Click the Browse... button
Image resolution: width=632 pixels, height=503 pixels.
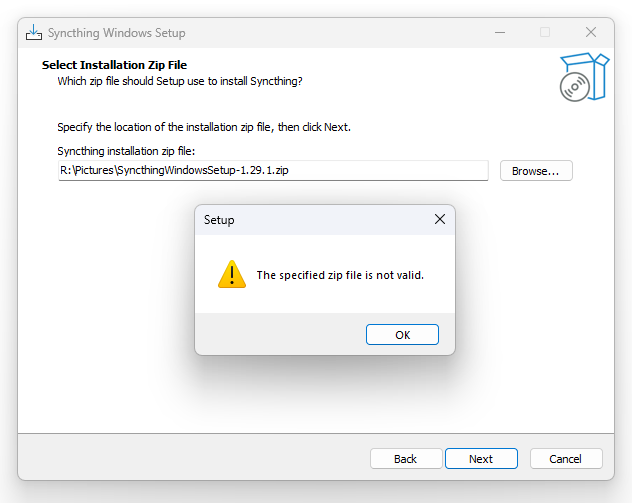tap(536, 171)
